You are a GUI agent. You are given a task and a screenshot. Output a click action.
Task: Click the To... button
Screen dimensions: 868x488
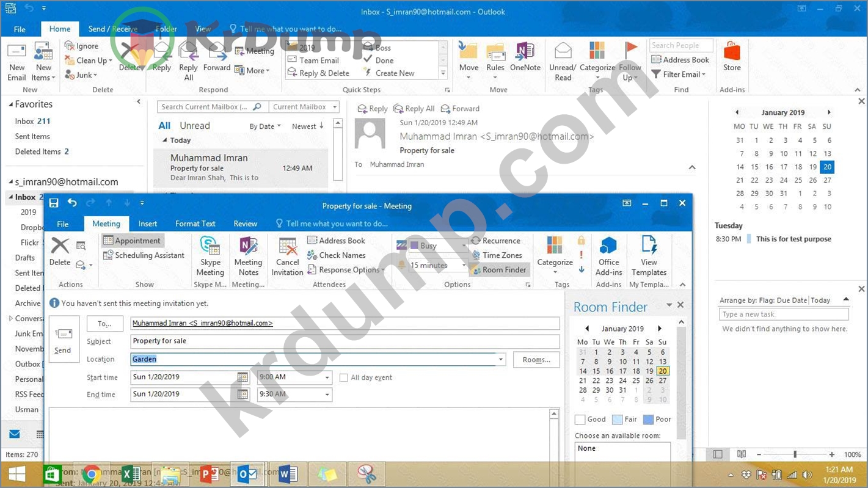click(105, 324)
